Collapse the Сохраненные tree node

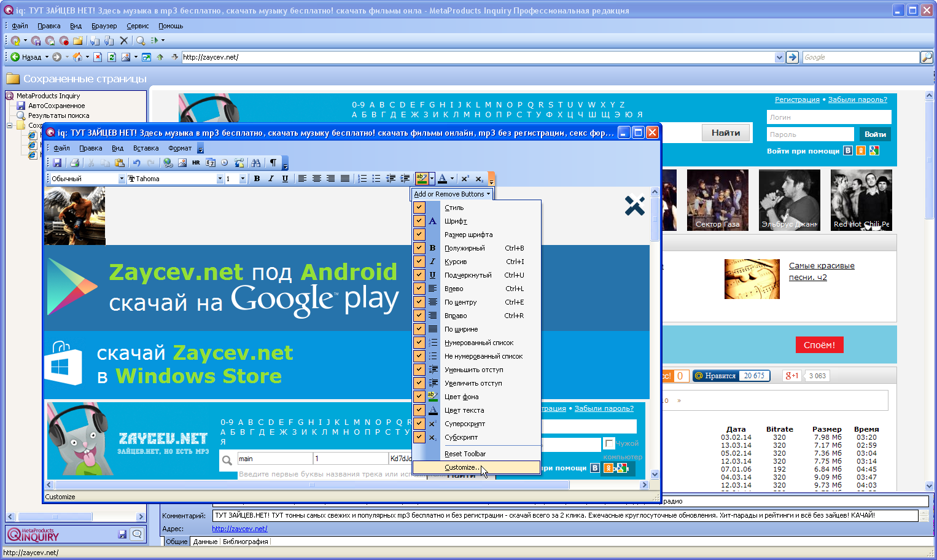tap(9, 125)
